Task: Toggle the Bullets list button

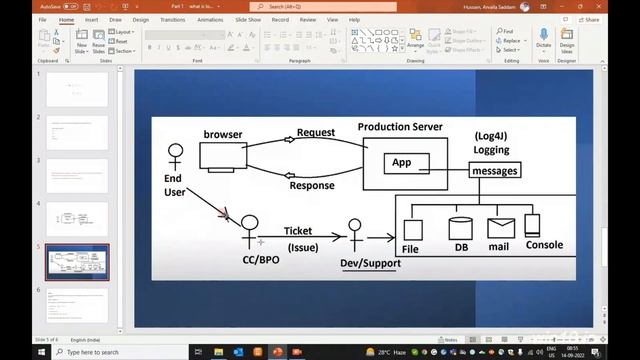Action: click(267, 35)
